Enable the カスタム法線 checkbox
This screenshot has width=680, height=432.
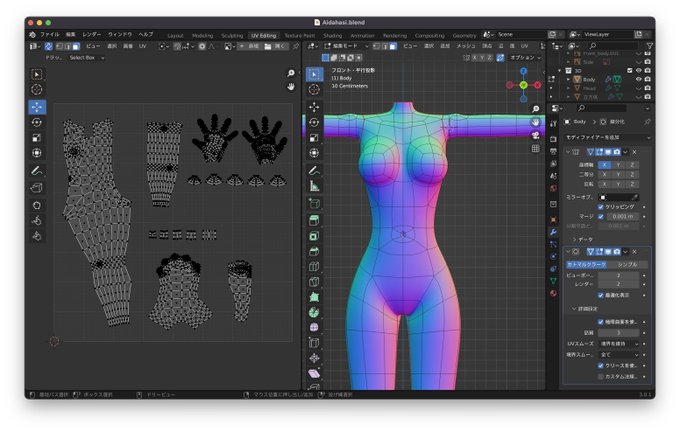(601, 376)
